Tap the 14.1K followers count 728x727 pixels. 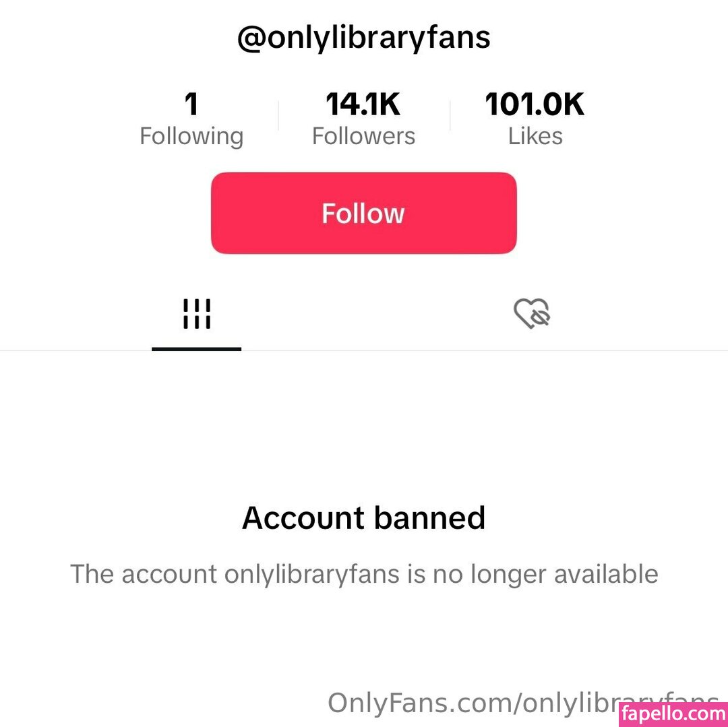(363, 104)
